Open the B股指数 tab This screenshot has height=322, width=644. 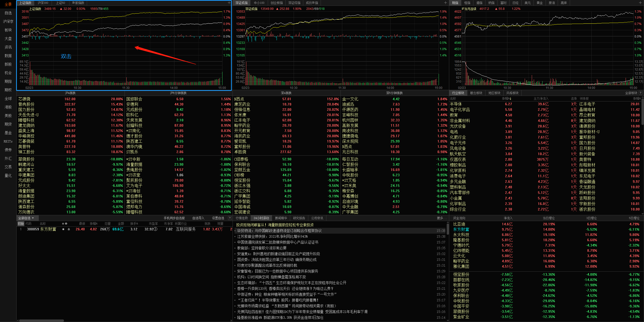(x=78, y=3)
